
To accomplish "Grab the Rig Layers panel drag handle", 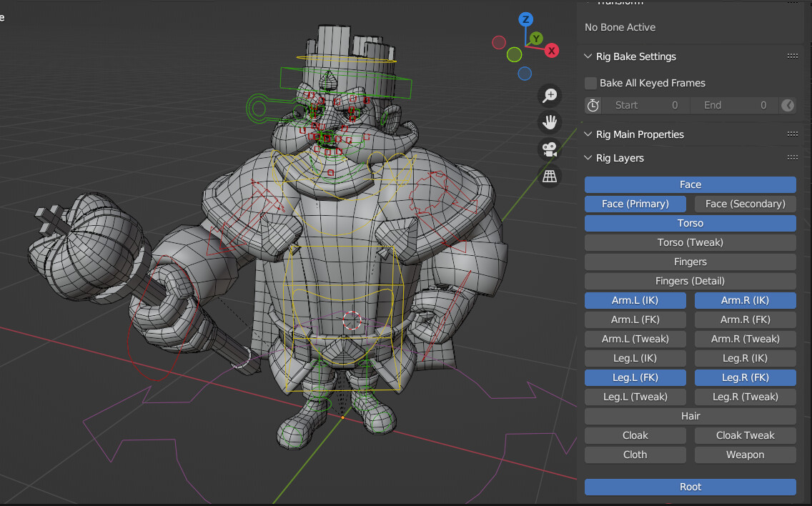I will (792, 158).
